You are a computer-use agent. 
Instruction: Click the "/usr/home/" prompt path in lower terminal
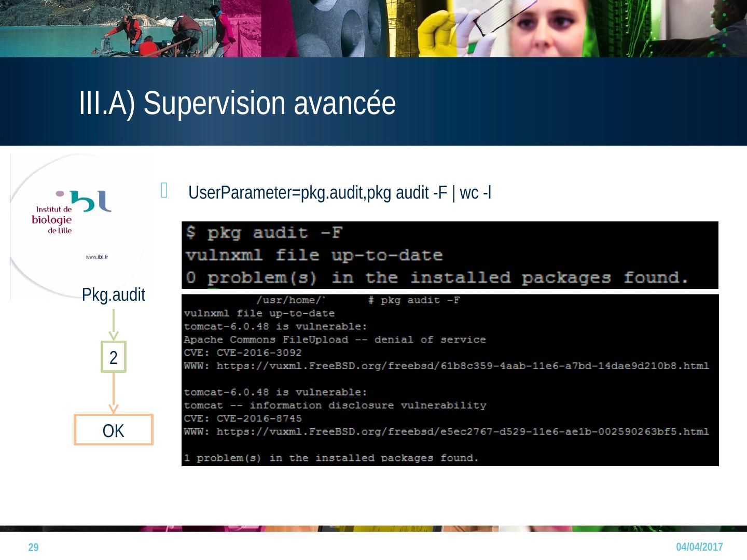(x=290, y=300)
